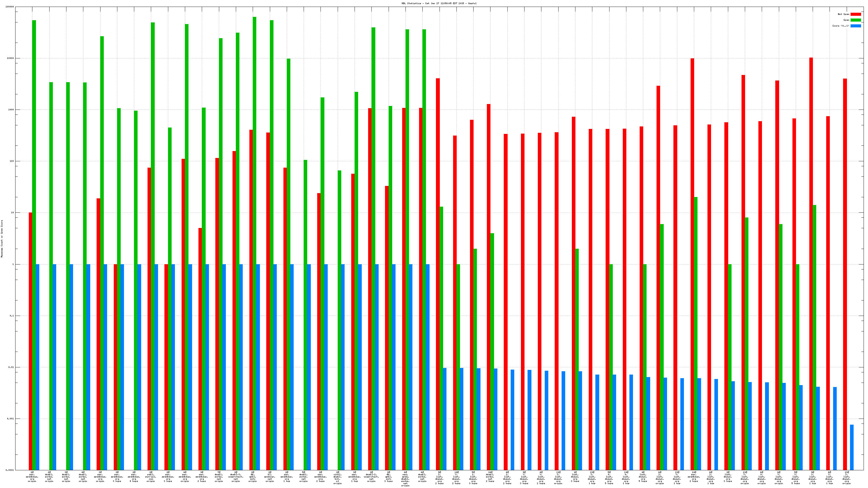
Task: Click the dnsbl-2.uceprotect.net origin label
Action: pyautogui.click(x=371, y=477)
